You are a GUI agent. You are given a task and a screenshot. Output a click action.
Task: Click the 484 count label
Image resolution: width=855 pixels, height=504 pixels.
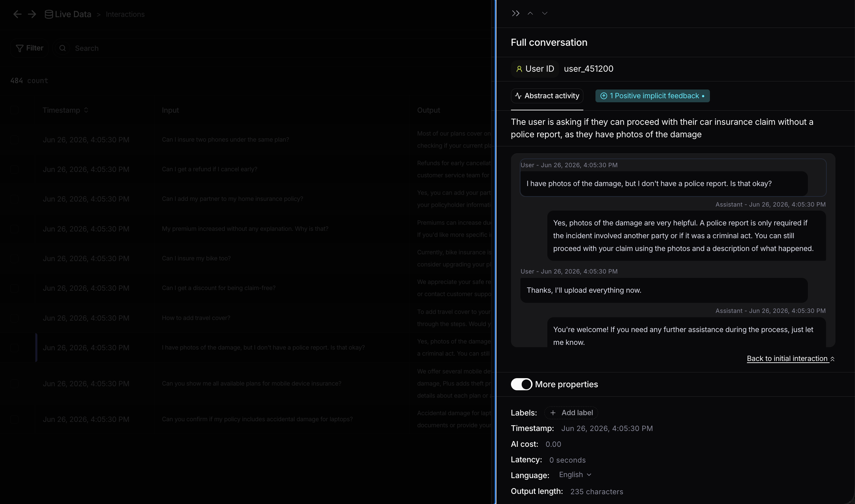[x=29, y=80]
